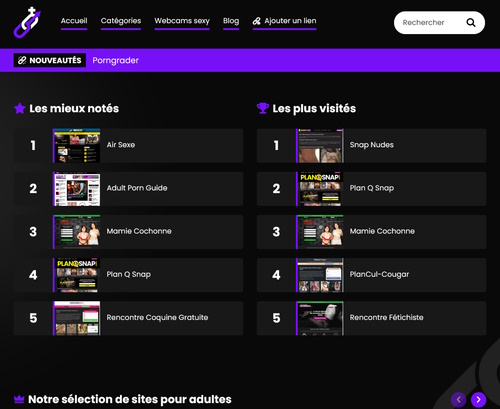The width and height of the screenshot is (500, 409).
Task: Open the Accueil menu item
Action: tap(74, 21)
